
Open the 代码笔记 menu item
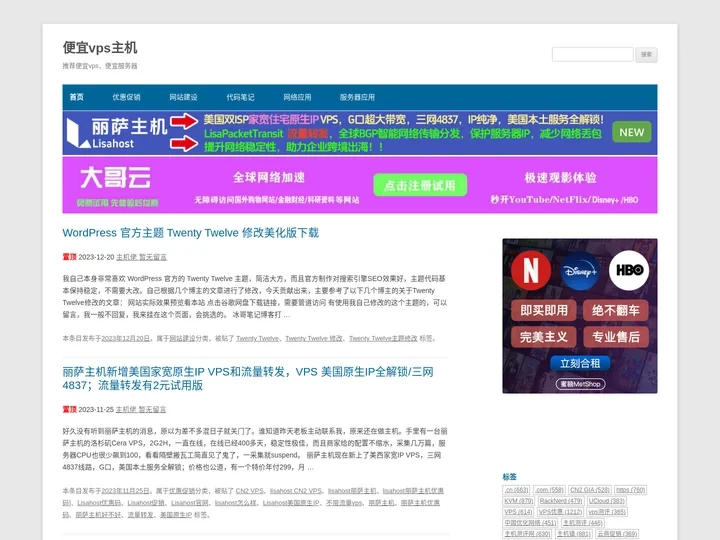coord(240,97)
